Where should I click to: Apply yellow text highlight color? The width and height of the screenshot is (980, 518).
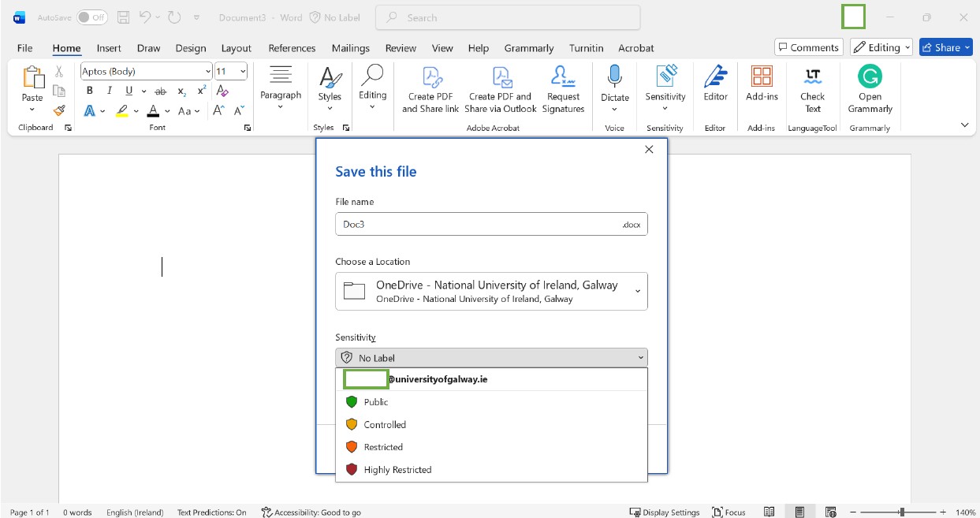(121, 111)
